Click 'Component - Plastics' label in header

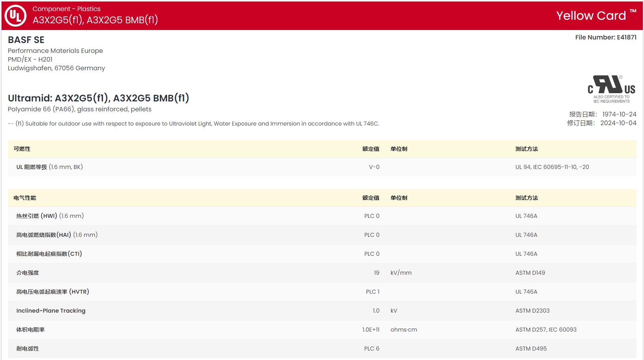tap(66, 9)
